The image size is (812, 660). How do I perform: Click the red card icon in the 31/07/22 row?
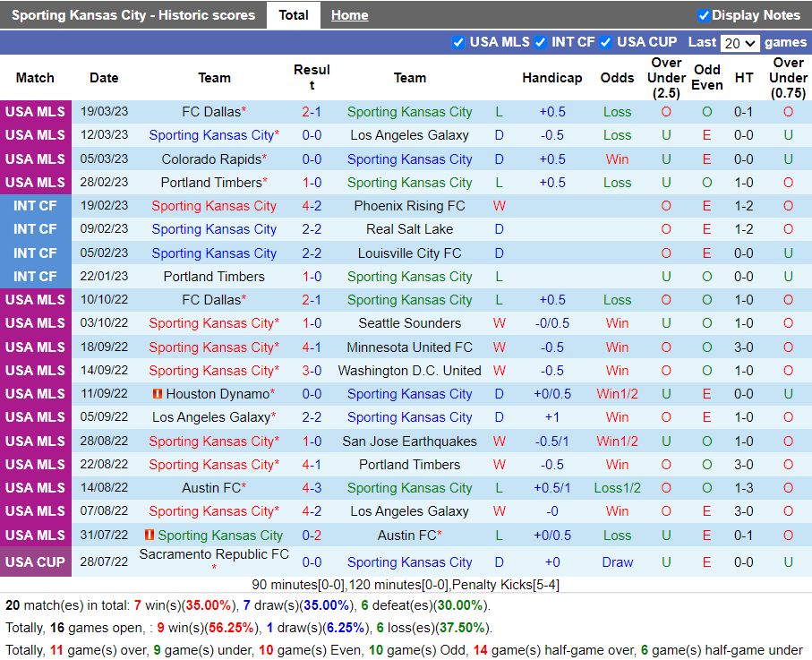click(150, 535)
